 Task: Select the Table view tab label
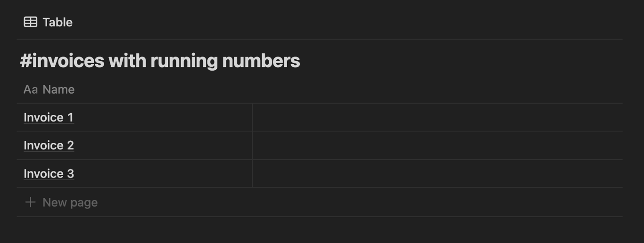point(58,22)
